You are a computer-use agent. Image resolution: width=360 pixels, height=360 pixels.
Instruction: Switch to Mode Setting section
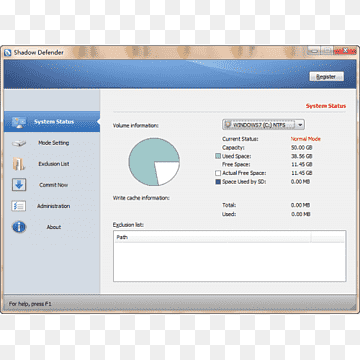[x=52, y=143]
